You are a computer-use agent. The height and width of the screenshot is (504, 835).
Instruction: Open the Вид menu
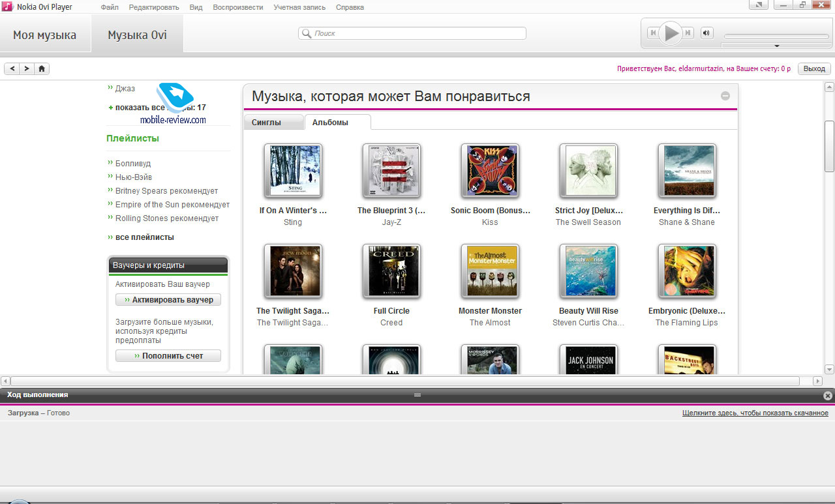(x=196, y=7)
